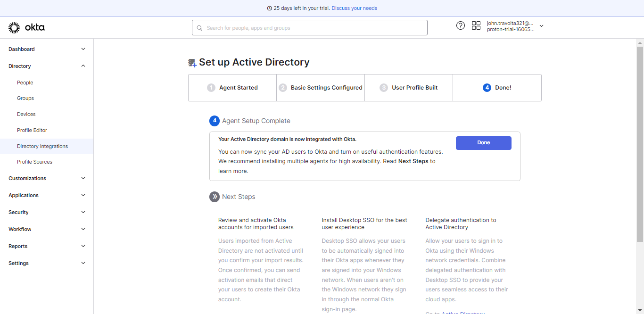Screen dimensions: 644x314
Task: Click the Okta logo icon
Action: [x=14, y=28]
